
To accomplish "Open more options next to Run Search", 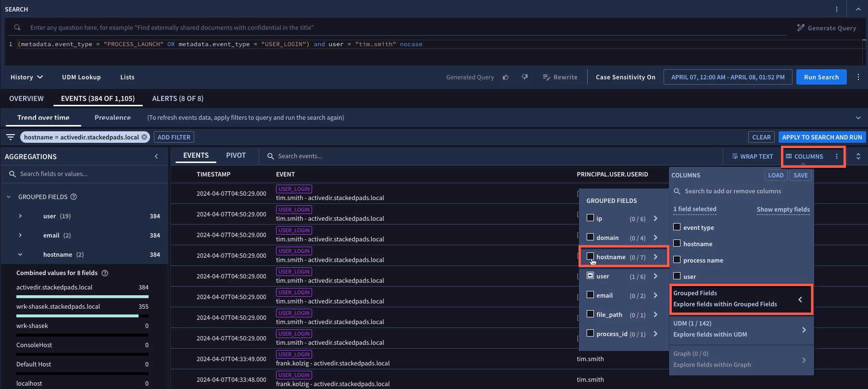I will pos(858,77).
